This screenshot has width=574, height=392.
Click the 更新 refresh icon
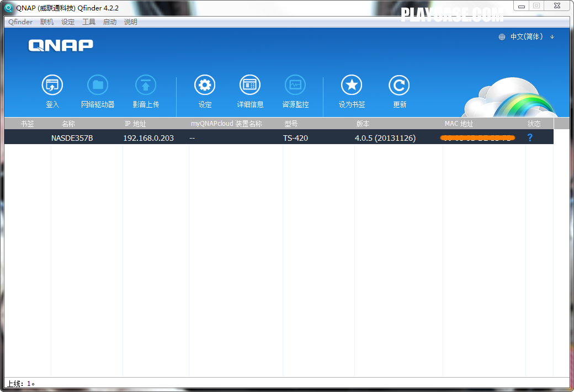[x=399, y=85]
